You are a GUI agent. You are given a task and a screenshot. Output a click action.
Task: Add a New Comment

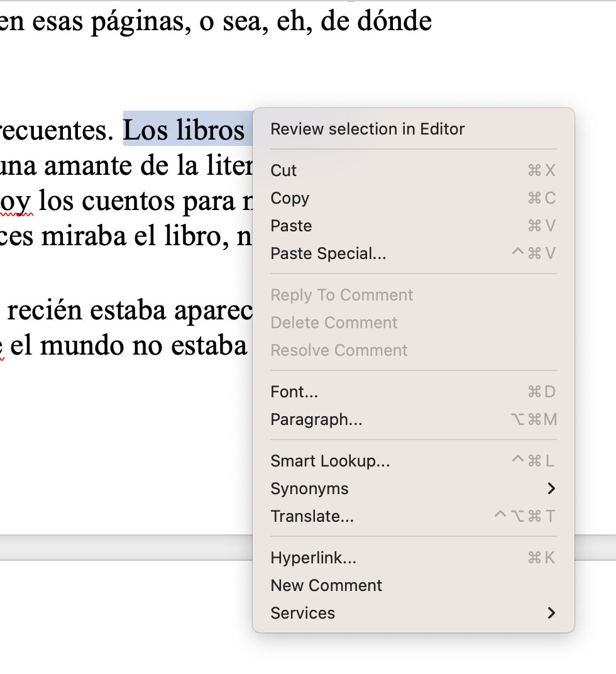(413, 585)
